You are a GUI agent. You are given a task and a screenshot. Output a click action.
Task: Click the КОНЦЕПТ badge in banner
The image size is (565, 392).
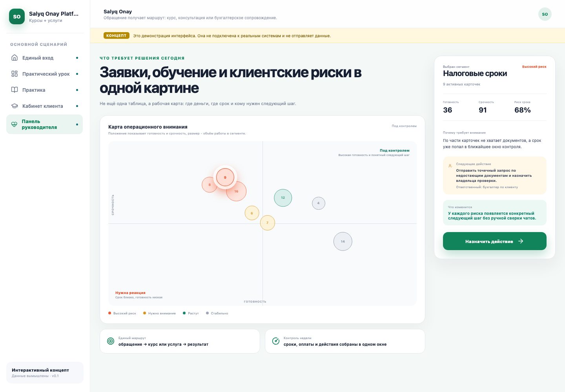point(117,36)
